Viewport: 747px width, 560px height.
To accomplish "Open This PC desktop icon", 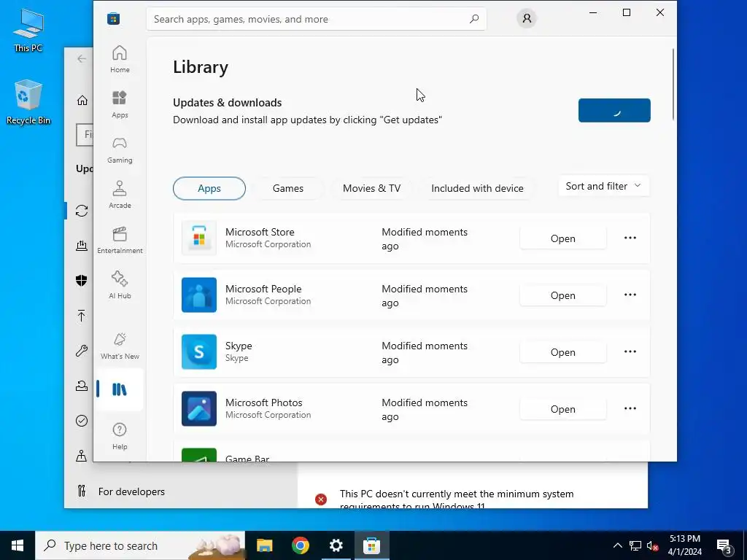I will 28,30.
